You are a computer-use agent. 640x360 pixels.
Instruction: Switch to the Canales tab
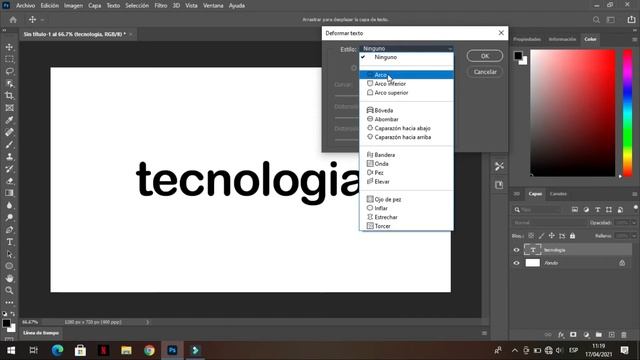coord(558,194)
